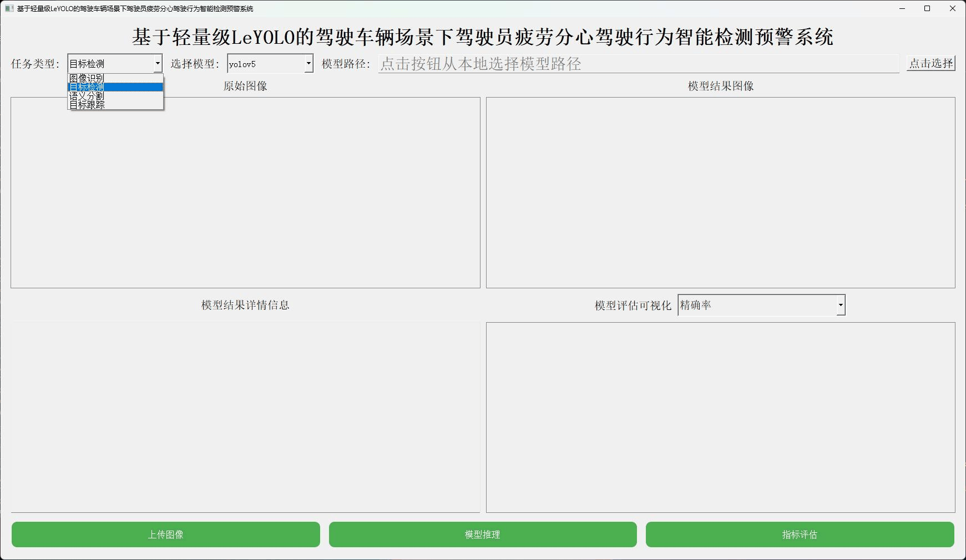Image resolution: width=966 pixels, height=560 pixels.
Task: Click the 任务类型 label text
Action: click(35, 64)
